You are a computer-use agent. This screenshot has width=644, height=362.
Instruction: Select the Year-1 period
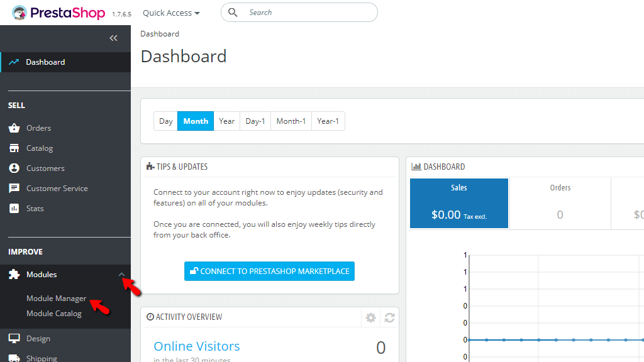328,121
